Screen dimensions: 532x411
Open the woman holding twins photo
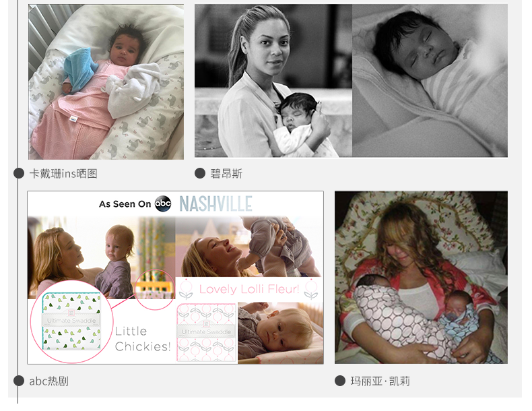coord(421,278)
